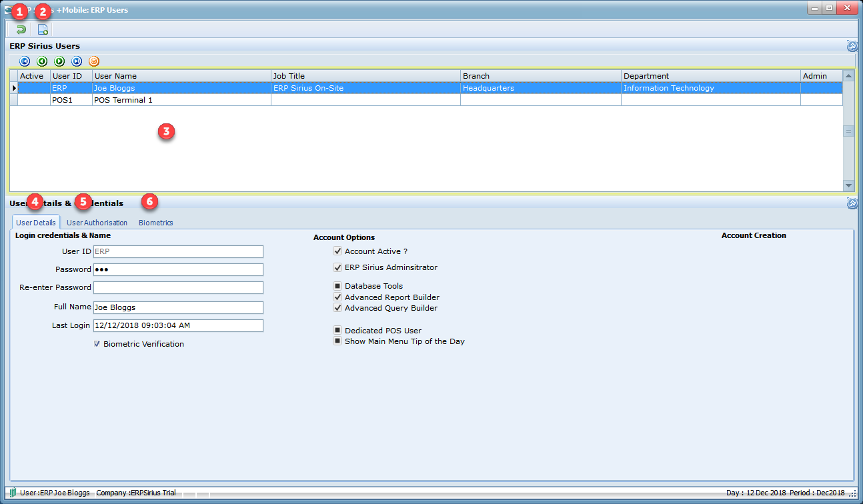Click User :ERP Joe Bloggs status text
Viewport: 863px width, 504px height.
tap(55, 493)
